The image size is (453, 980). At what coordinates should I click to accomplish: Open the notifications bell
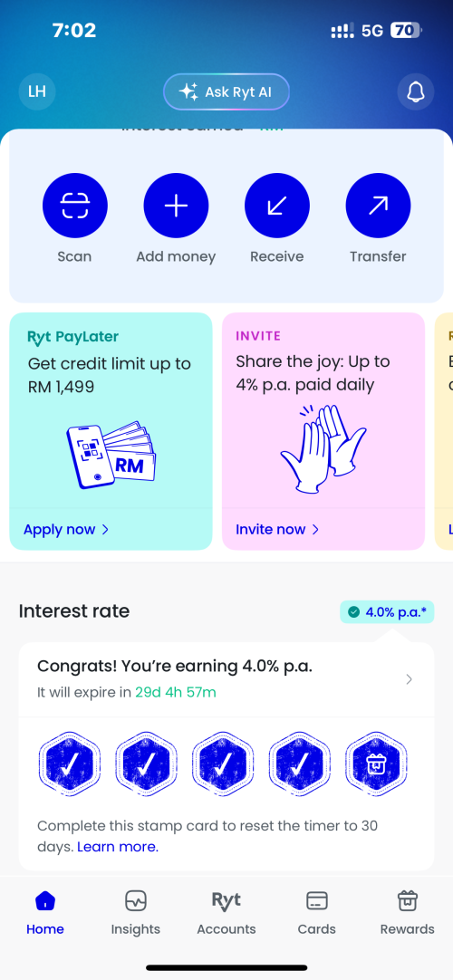tap(416, 91)
